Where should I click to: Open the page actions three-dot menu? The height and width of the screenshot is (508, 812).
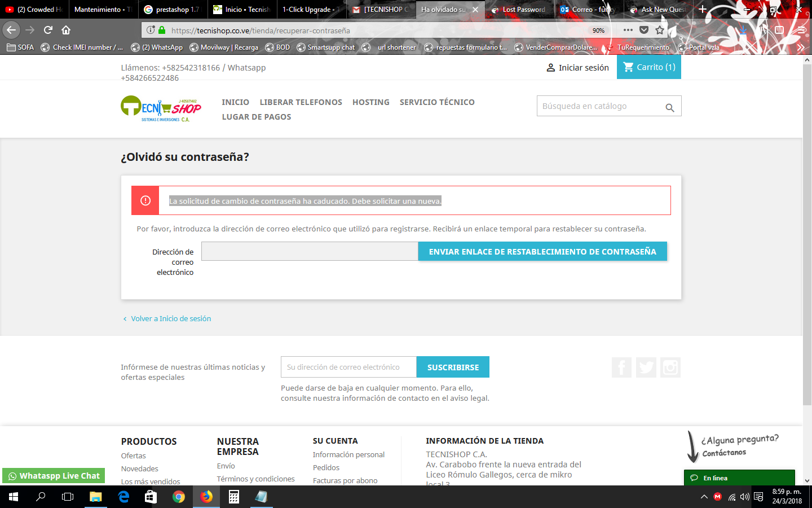coord(628,30)
